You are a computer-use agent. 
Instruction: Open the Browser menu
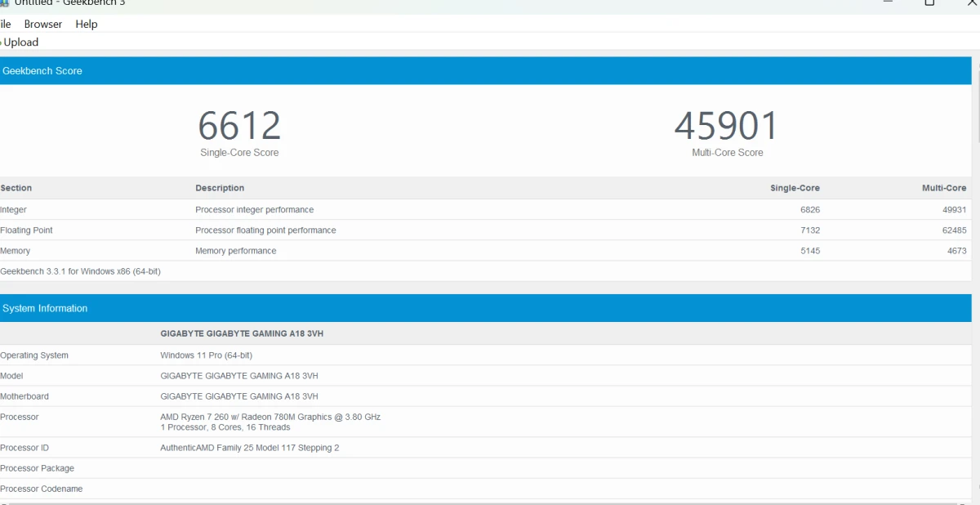coord(43,24)
